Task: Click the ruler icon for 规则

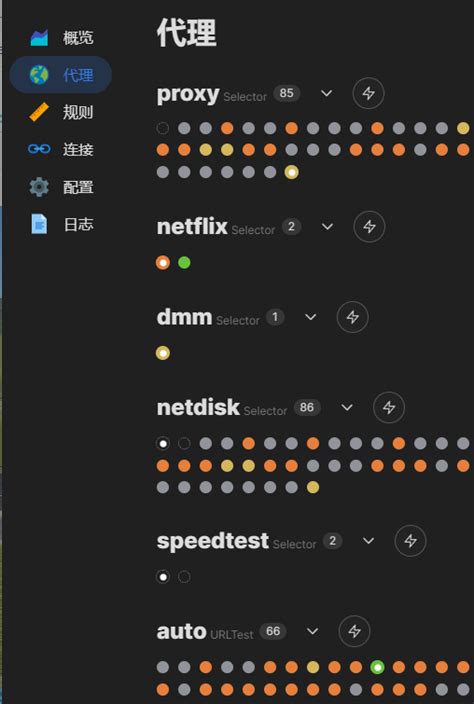Action: 39,112
